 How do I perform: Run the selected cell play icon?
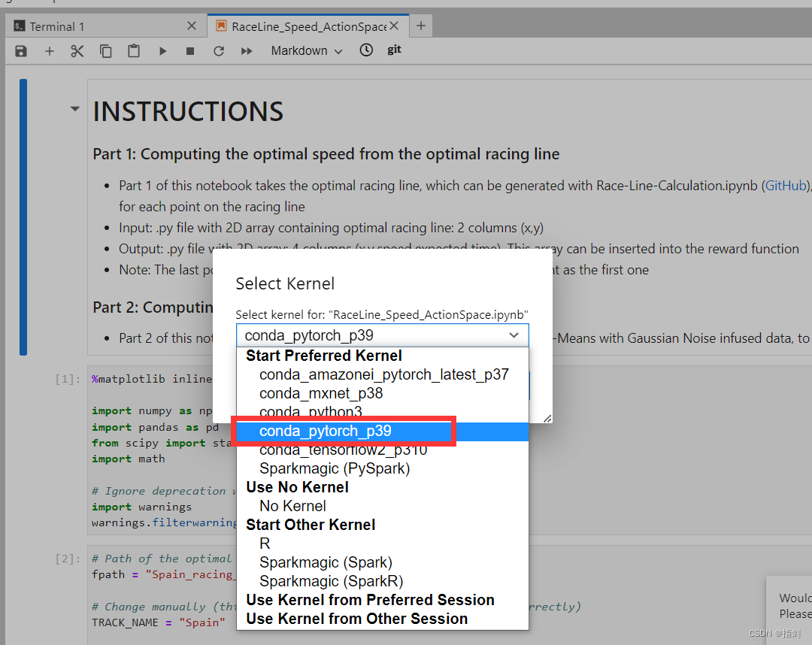(x=162, y=51)
